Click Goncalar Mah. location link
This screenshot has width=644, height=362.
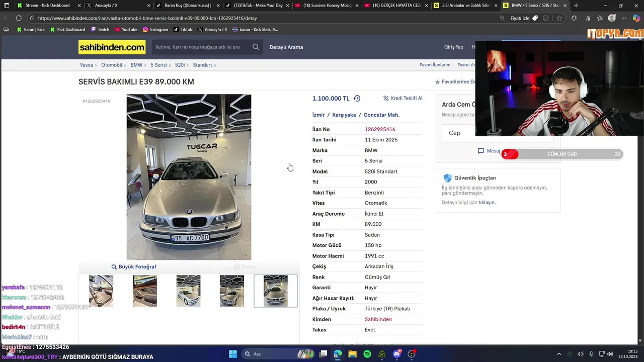pos(381,115)
